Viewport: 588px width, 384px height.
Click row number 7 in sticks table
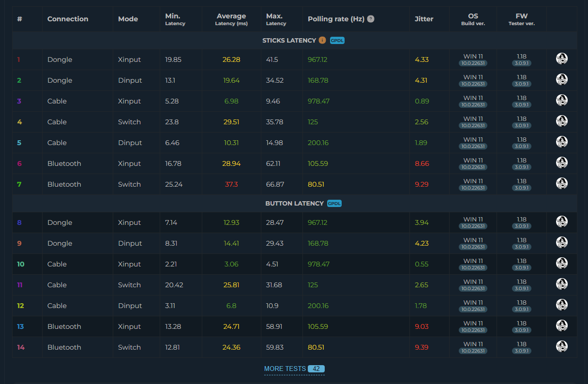pyautogui.click(x=19, y=184)
